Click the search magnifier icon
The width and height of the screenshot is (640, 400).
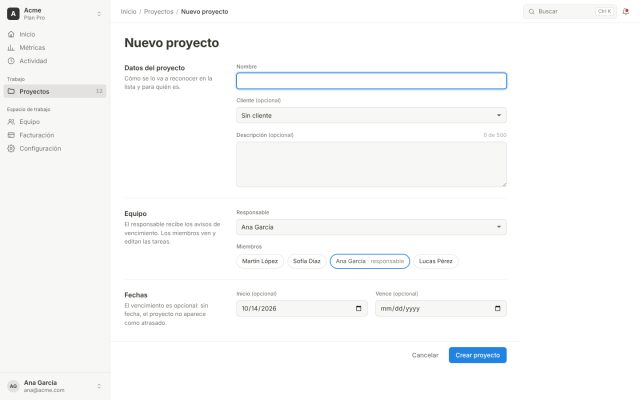pos(531,11)
